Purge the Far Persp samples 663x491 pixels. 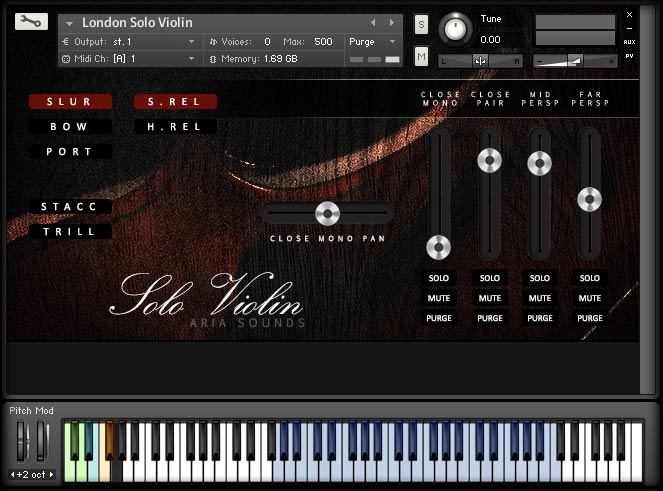tap(590, 318)
